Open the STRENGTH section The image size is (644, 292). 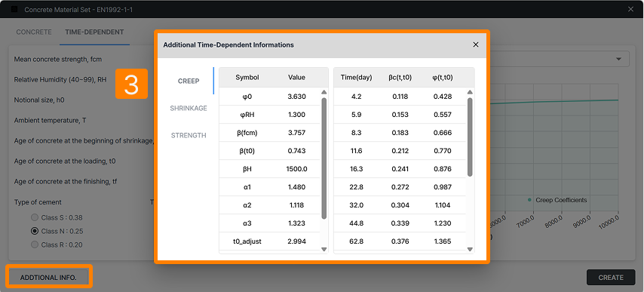click(x=189, y=136)
